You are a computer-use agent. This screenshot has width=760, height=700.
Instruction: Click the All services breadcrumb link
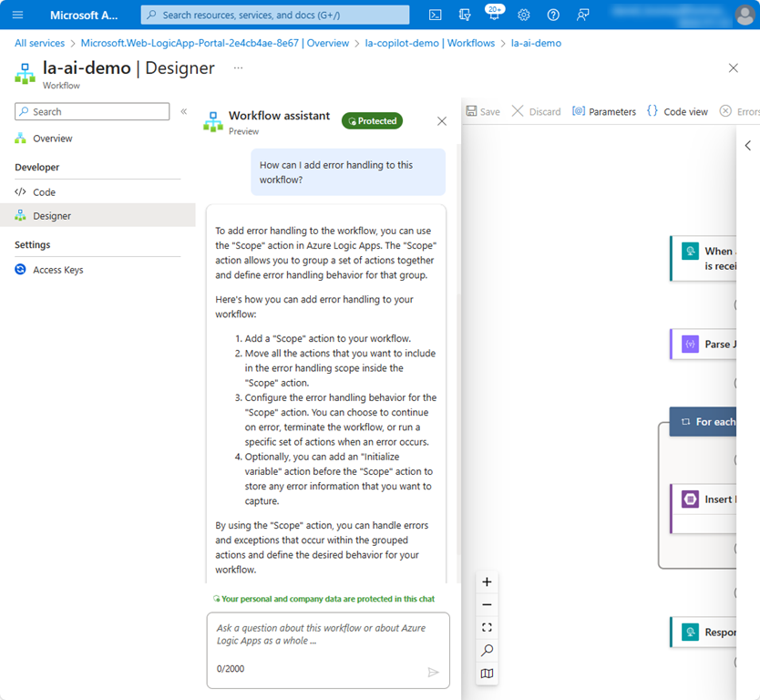pos(39,43)
